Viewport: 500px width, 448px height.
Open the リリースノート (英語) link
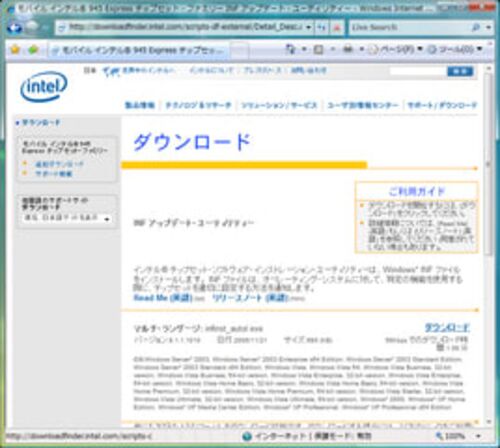tap(250, 298)
